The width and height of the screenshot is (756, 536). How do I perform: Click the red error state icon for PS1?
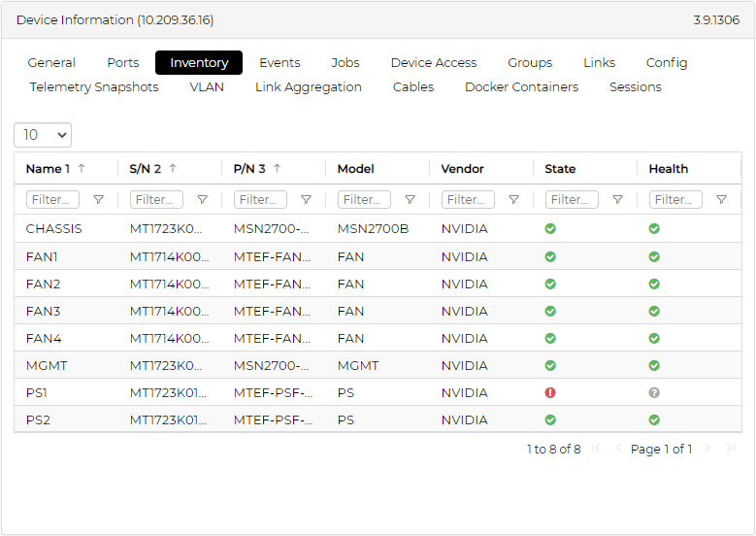[x=550, y=393]
